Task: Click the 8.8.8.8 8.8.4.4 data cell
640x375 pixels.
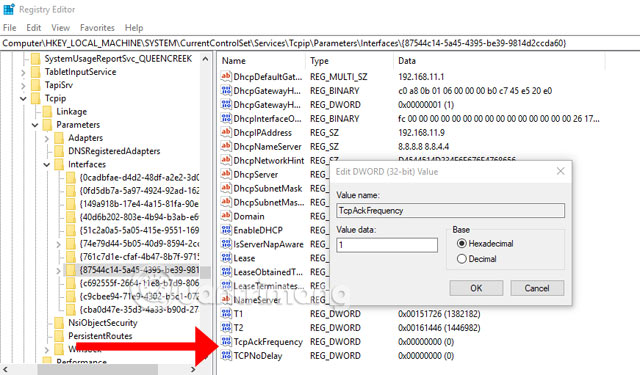Action: click(x=423, y=146)
